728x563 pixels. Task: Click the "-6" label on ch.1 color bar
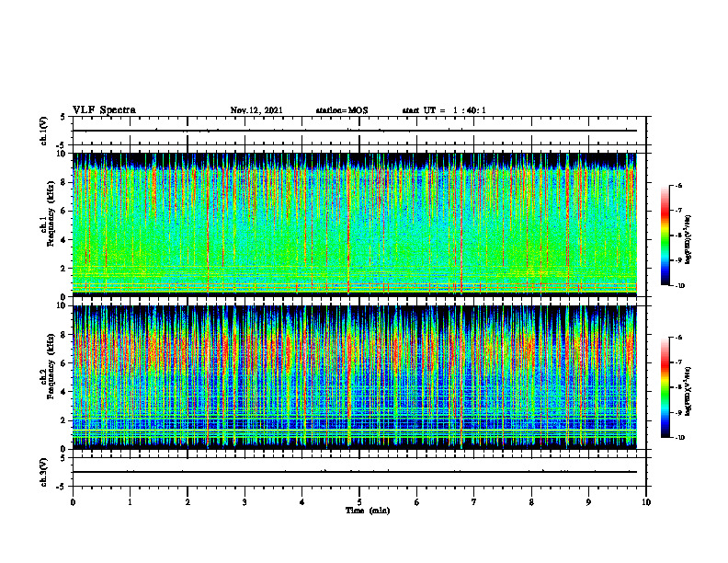click(x=678, y=185)
